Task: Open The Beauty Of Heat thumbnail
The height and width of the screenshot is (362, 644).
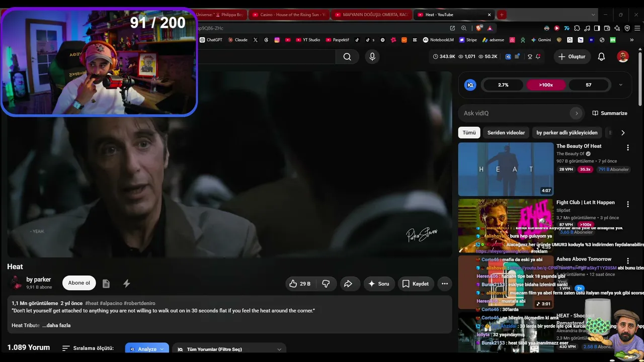Action: (x=506, y=169)
